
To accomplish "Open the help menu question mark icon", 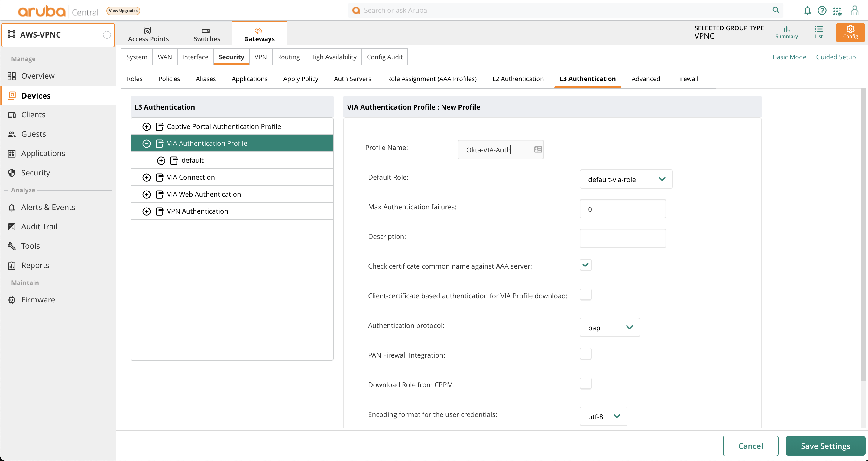I will (822, 11).
